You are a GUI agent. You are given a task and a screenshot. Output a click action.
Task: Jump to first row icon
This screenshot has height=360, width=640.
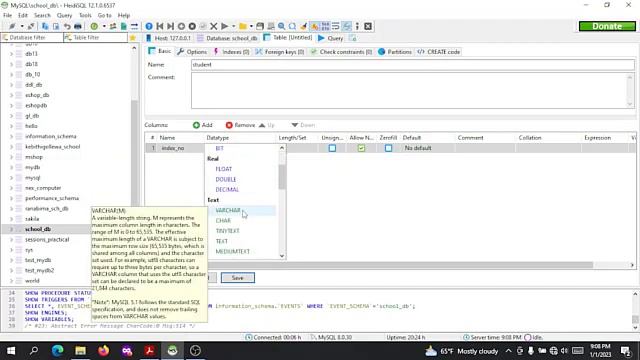160,26
